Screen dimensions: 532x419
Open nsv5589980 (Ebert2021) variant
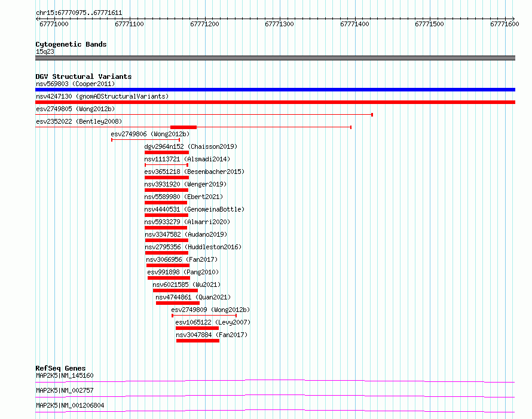coord(184,197)
